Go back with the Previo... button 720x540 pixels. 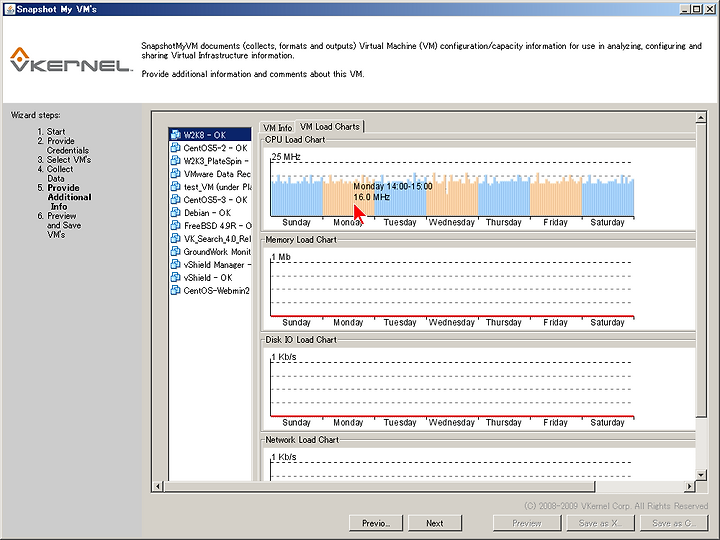tap(376, 523)
